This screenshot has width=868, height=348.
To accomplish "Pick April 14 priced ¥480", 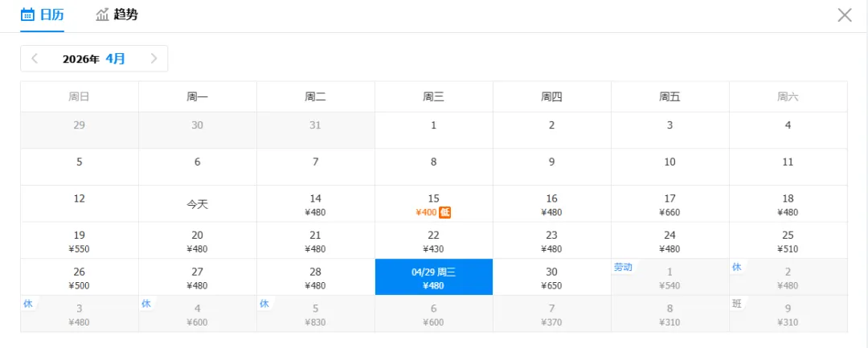I will point(316,203).
